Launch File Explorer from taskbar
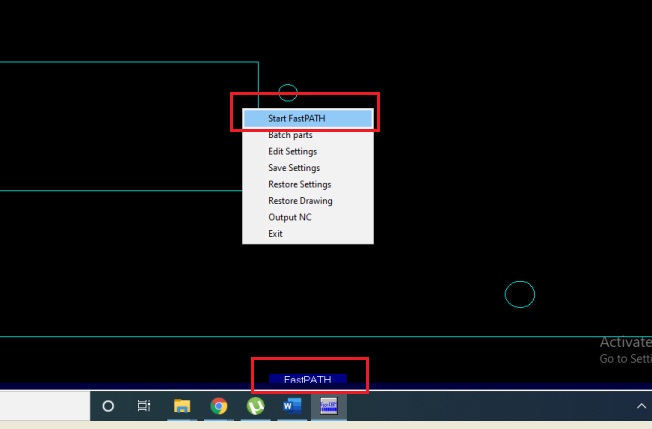This screenshot has height=429, width=652. pos(182,406)
